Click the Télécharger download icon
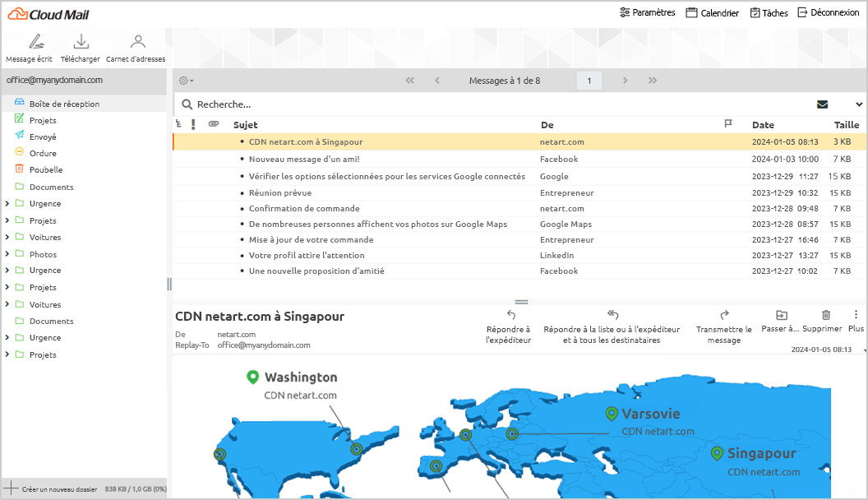Screen dimensions: 868x500 81,42
